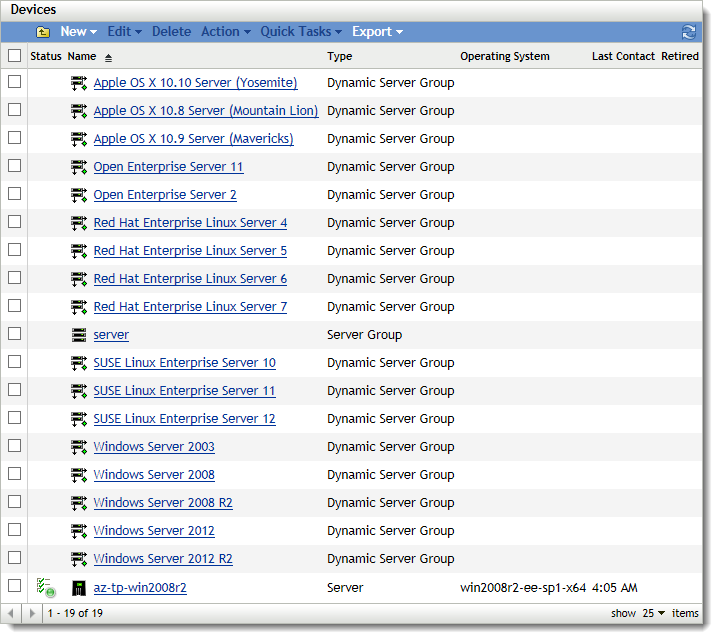
Task: Click the Windows Server 2012 group icon
Action: tap(79, 531)
